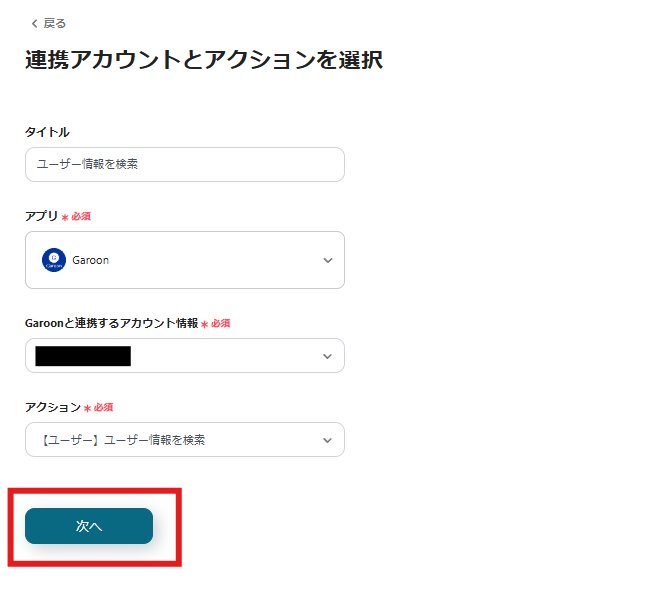
Task: Click the back chevron arrow icon
Action: [x=34, y=23]
